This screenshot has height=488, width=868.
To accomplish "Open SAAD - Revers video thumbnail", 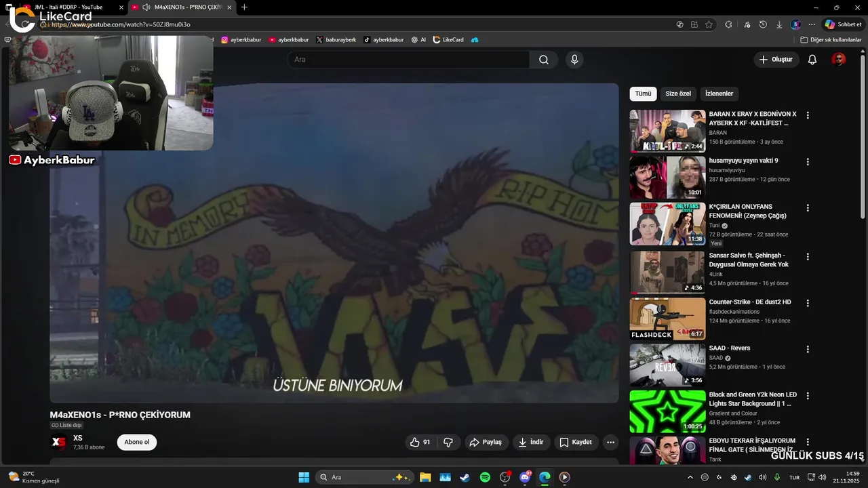I will click(667, 365).
